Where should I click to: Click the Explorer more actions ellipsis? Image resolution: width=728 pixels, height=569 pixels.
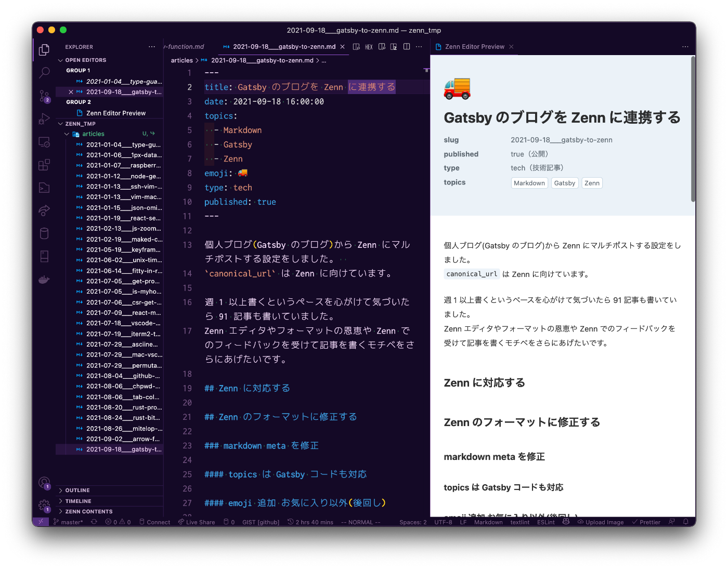click(152, 47)
